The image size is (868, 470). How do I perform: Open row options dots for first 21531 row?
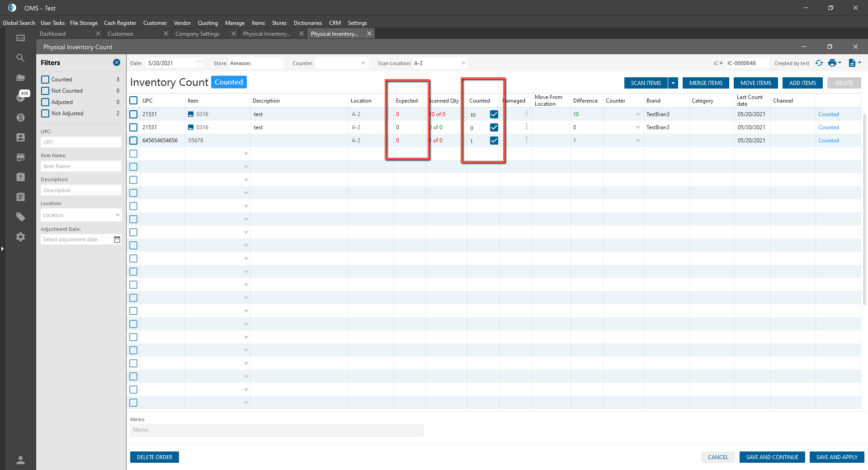(526, 113)
